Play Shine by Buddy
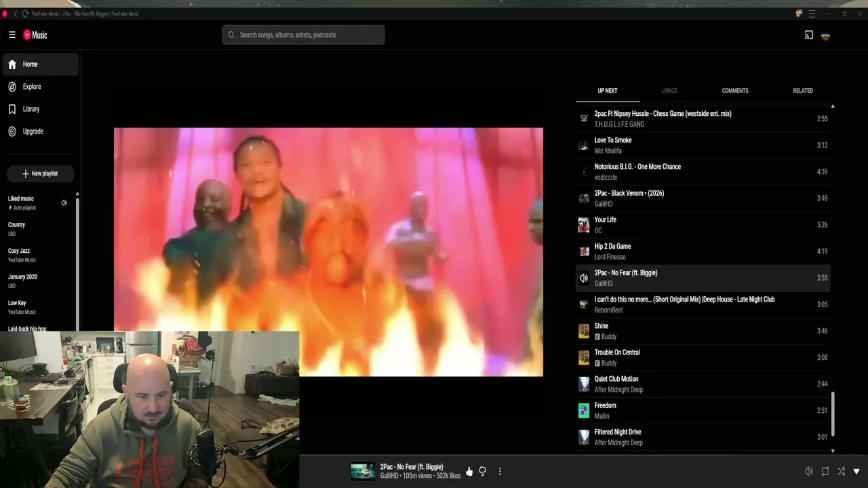The image size is (868, 488). coord(703,331)
